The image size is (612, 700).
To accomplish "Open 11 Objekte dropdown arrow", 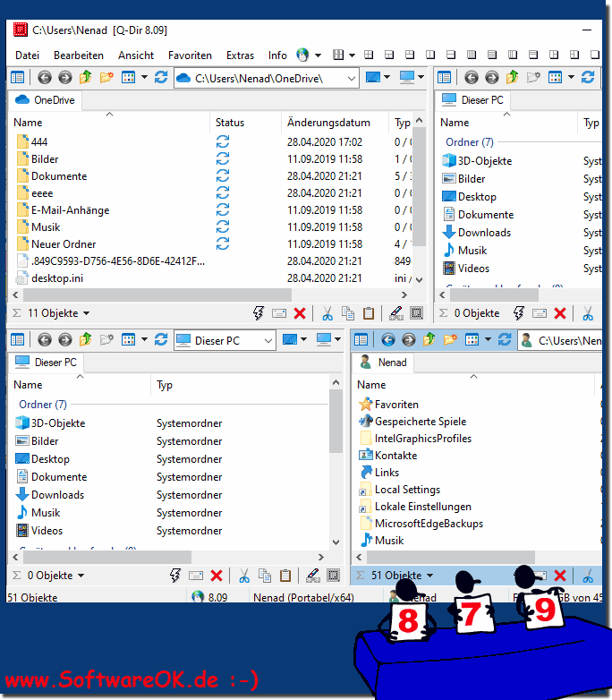I will tap(86, 313).
